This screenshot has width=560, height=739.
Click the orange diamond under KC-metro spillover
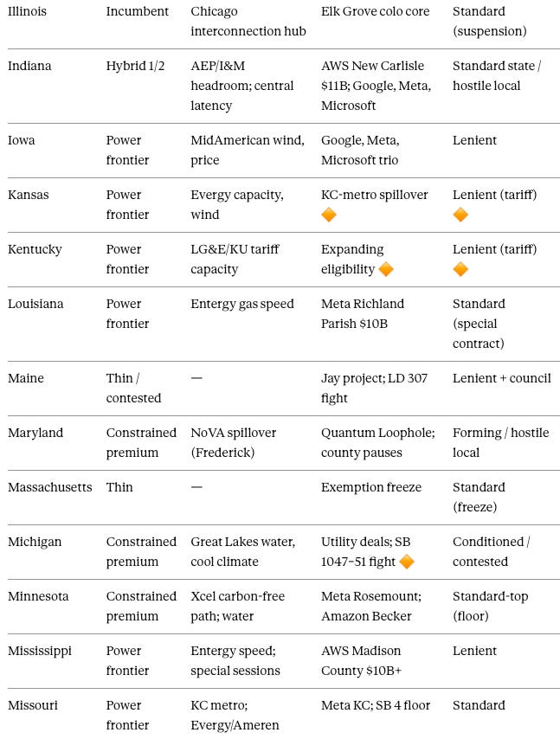[329, 215]
